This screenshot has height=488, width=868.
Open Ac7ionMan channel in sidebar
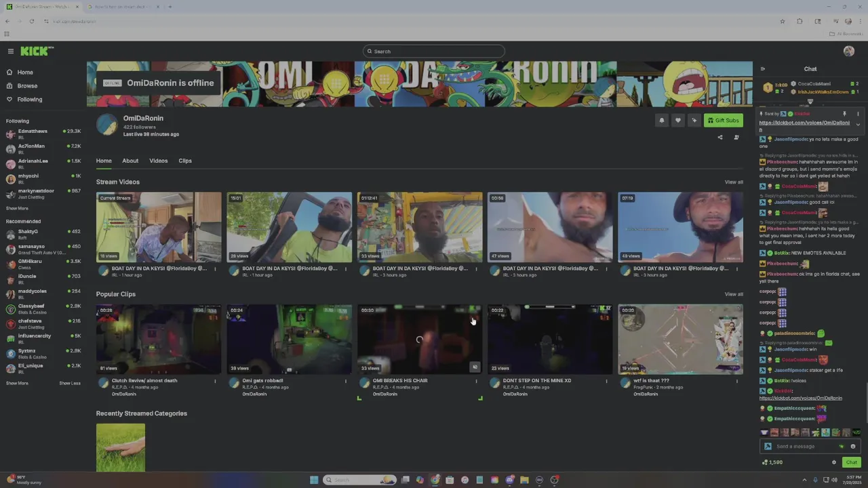point(43,148)
